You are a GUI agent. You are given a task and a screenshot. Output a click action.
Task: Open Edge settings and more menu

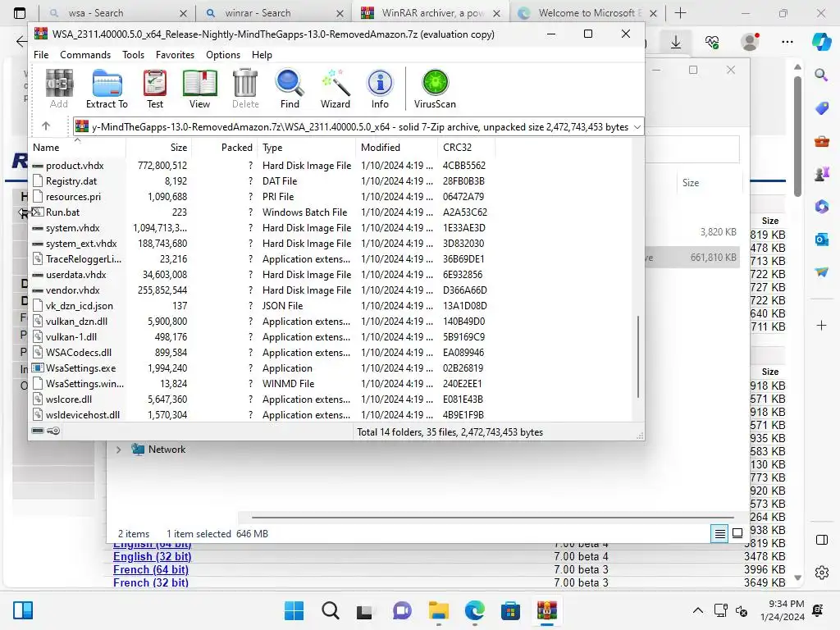point(787,42)
